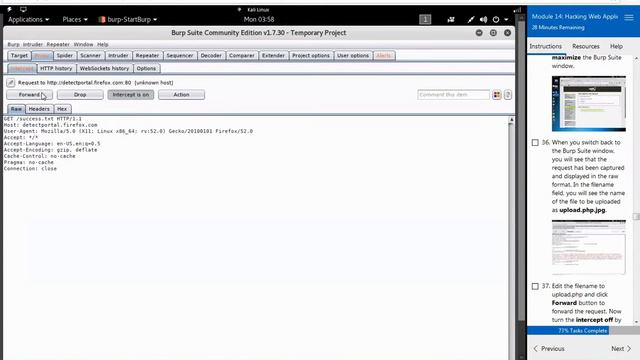Click the power icon in top bar
640x360 pixels.
(496, 19)
